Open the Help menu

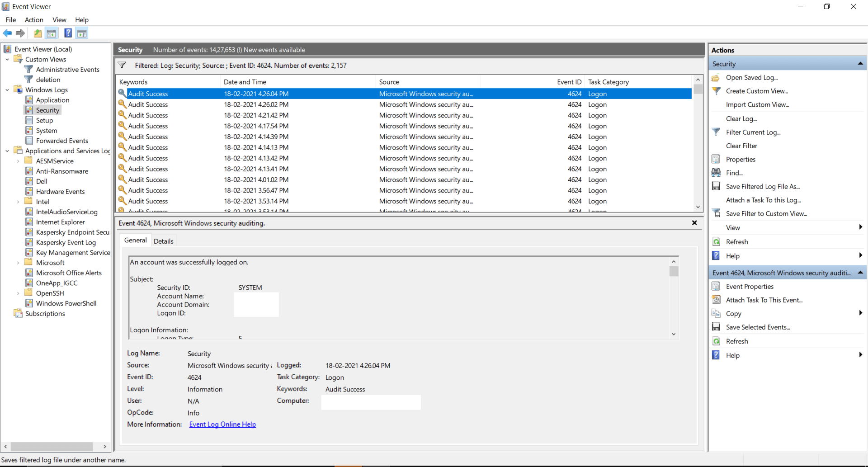coord(82,20)
